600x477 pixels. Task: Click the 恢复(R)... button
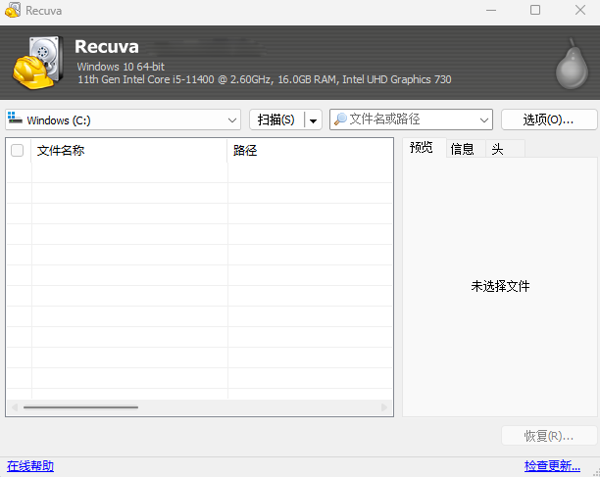click(548, 436)
